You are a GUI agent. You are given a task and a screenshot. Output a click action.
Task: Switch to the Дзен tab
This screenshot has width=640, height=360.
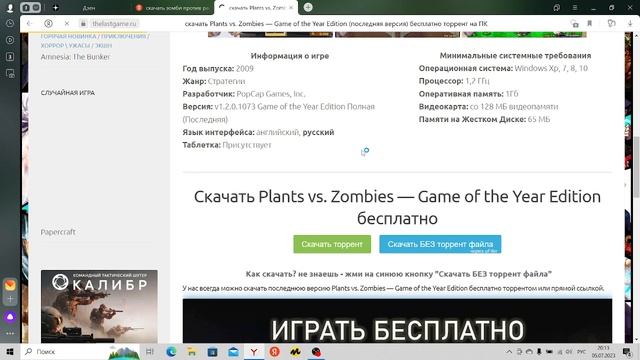pyautogui.click(x=89, y=8)
